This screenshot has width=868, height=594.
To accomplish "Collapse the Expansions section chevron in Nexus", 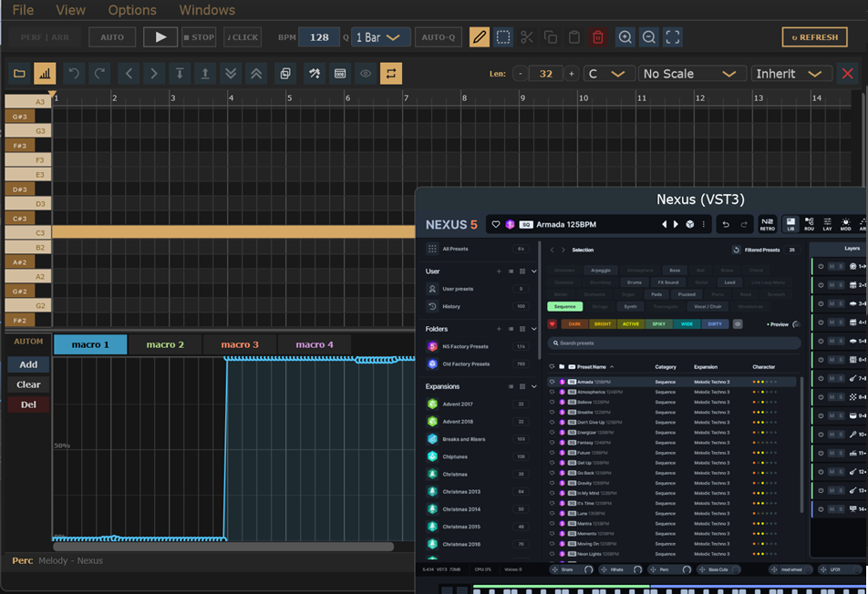I will click(533, 386).
